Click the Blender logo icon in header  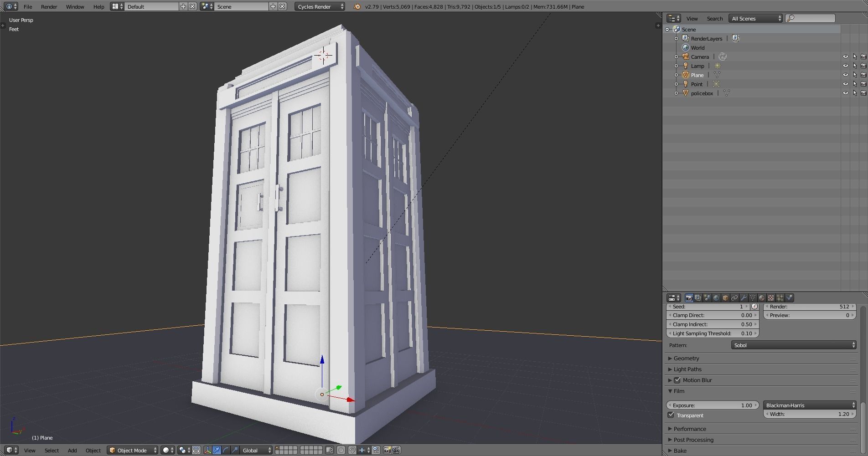click(357, 6)
